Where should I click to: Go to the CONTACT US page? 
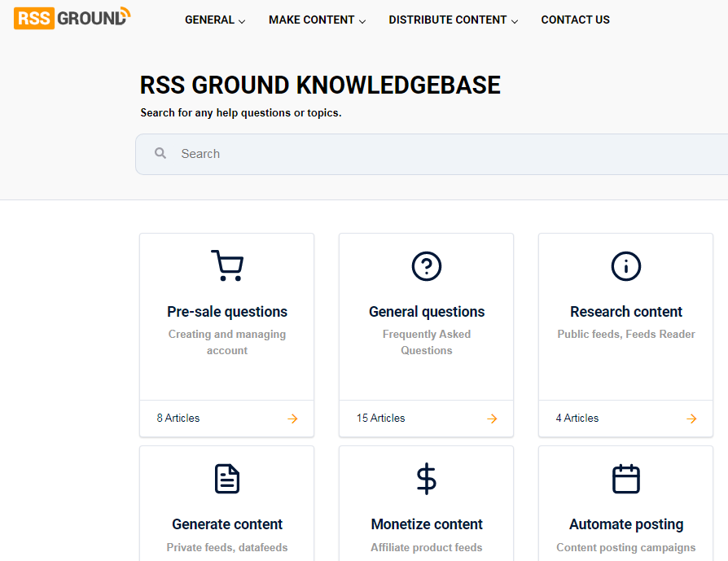(575, 20)
